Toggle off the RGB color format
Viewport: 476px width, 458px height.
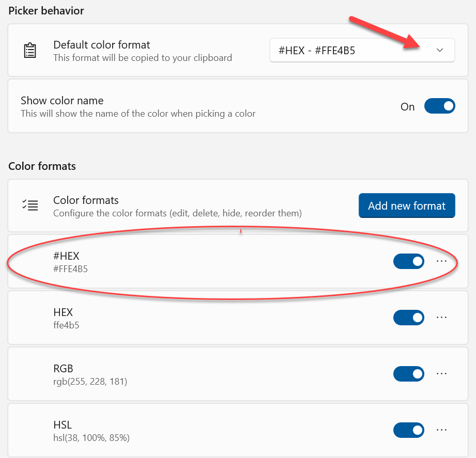(408, 374)
